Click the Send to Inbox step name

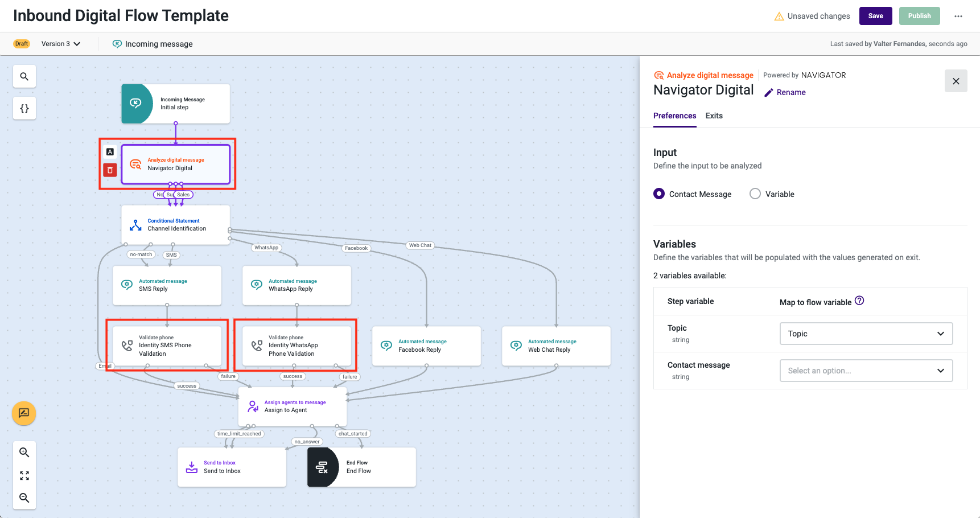point(222,471)
